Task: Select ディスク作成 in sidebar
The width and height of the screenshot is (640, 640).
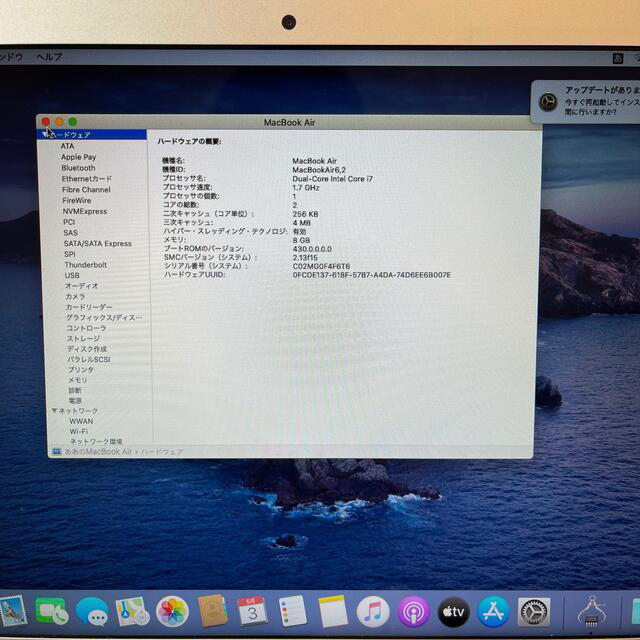Action: 87,349
